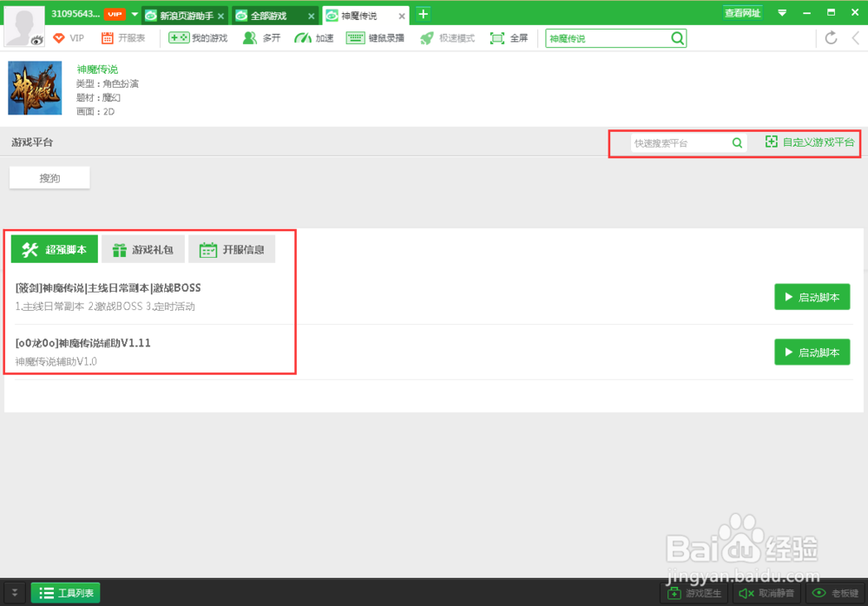868x606 pixels.
Task: Open the 开服表 server schedule
Action: (123, 38)
